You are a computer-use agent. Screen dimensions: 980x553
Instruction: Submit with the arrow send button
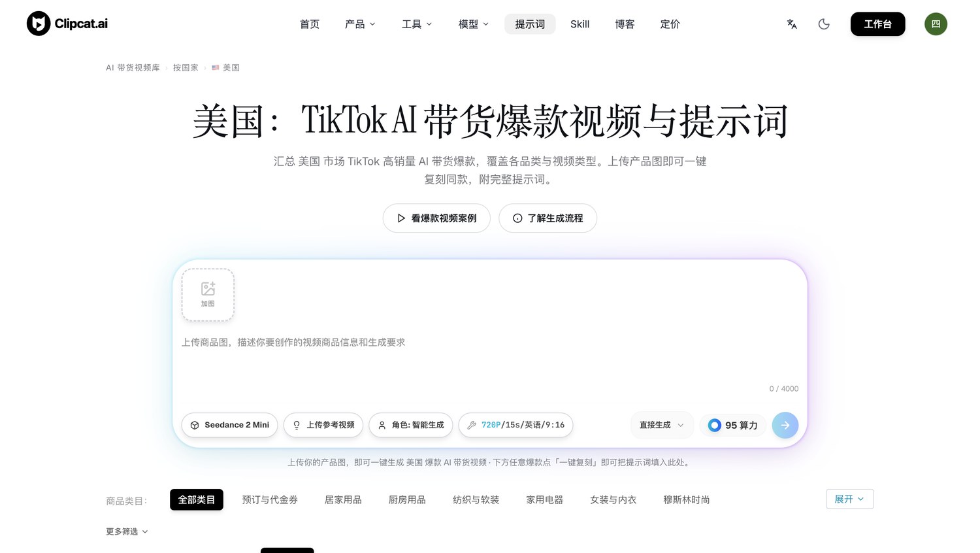[785, 425]
